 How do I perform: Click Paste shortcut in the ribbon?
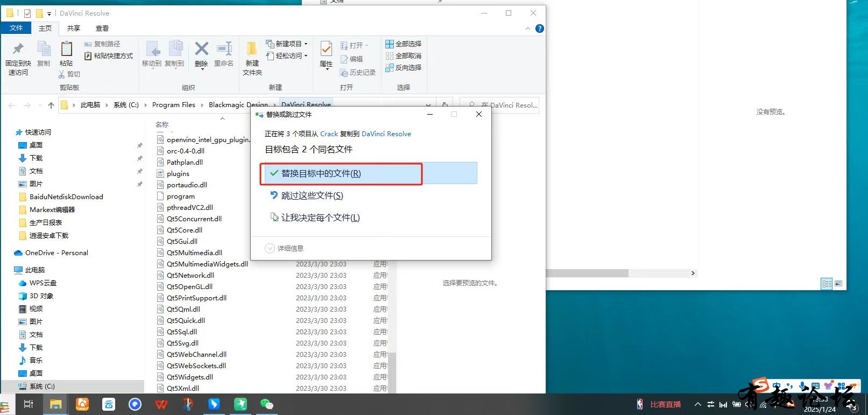click(x=108, y=56)
